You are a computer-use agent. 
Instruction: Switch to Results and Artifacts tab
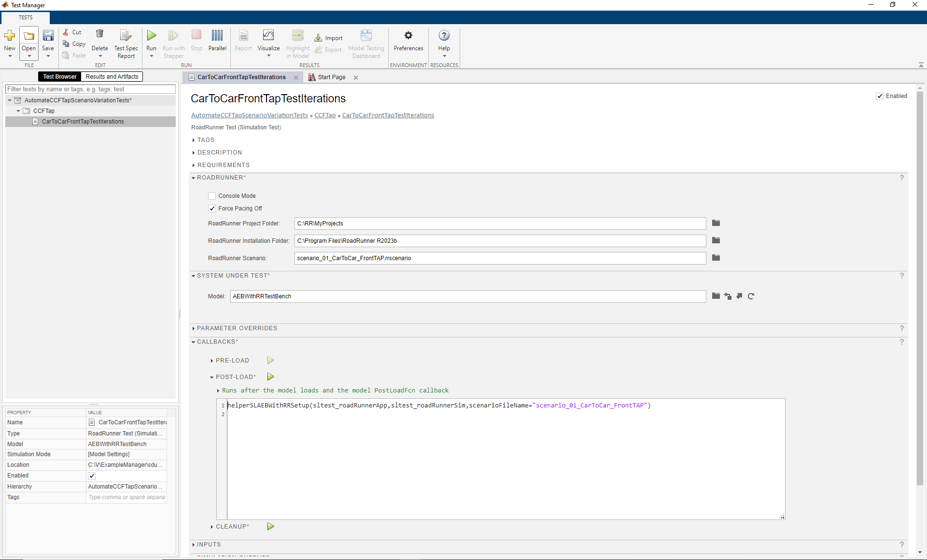click(x=112, y=77)
